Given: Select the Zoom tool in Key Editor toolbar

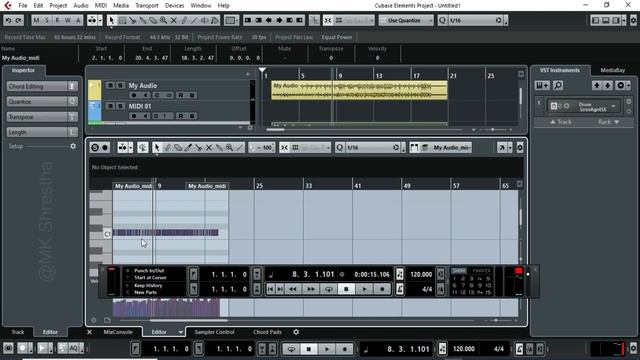Looking at the screenshot, I should click(x=229, y=147).
